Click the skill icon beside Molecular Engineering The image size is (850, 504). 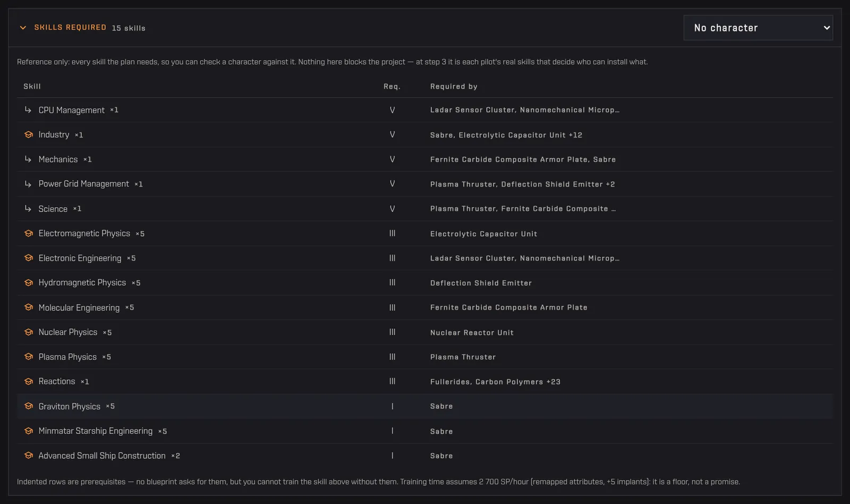[x=29, y=307]
